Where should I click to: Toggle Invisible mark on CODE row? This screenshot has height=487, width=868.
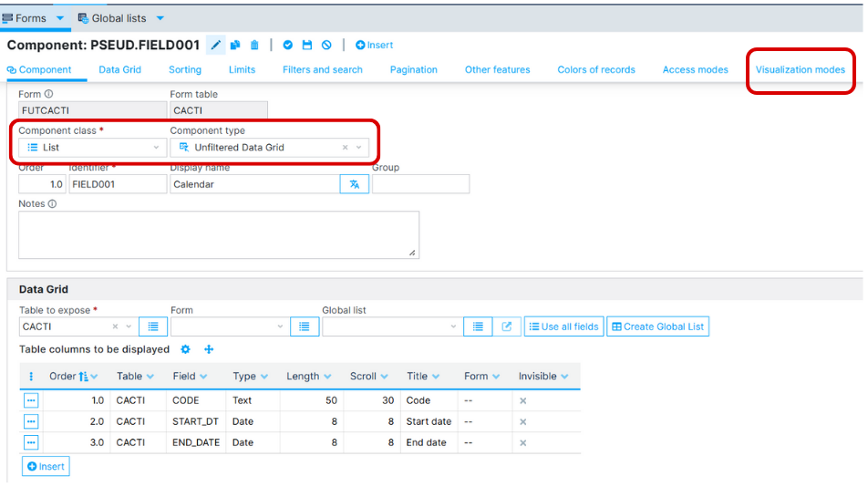point(523,400)
